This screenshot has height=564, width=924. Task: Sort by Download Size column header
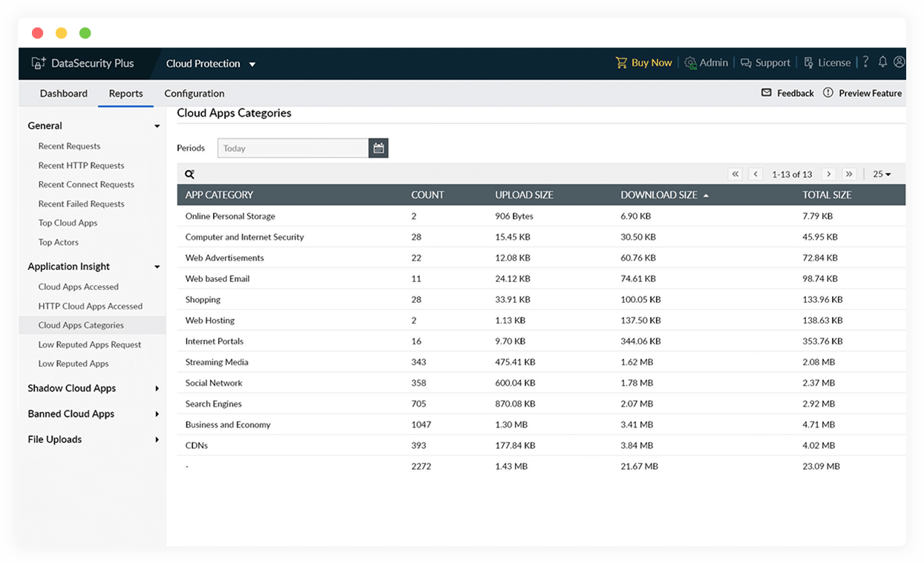coord(659,195)
